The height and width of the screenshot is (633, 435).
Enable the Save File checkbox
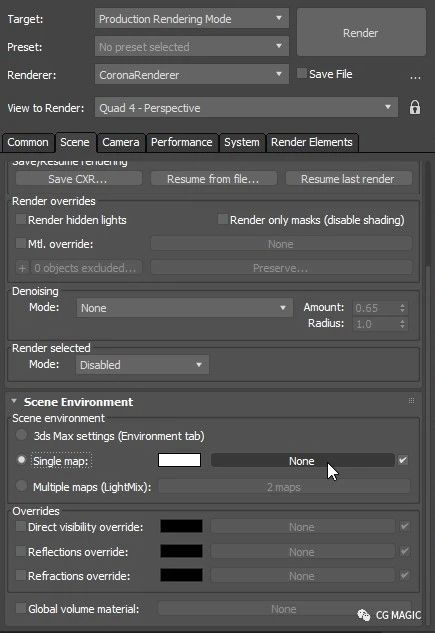pos(302,73)
